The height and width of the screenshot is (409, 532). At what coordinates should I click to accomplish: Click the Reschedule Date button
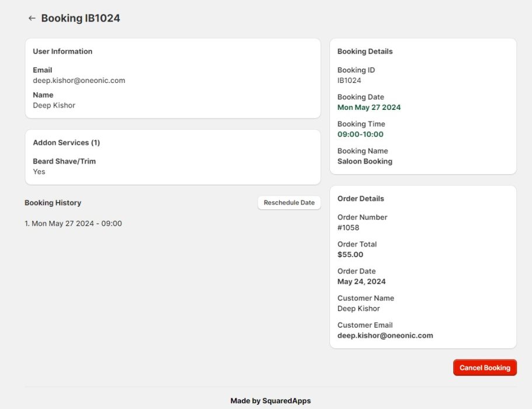[x=289, y=203]
